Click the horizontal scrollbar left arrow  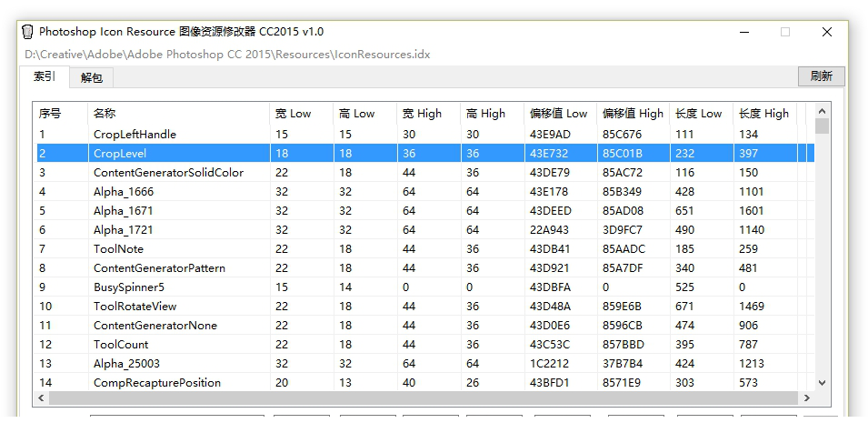coord(40,398)
